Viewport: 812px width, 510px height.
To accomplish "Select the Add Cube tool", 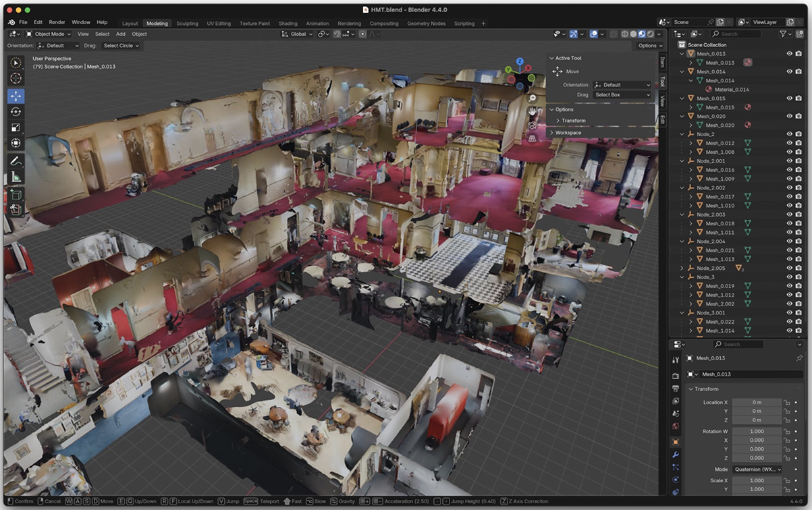I will pos(16,195).
